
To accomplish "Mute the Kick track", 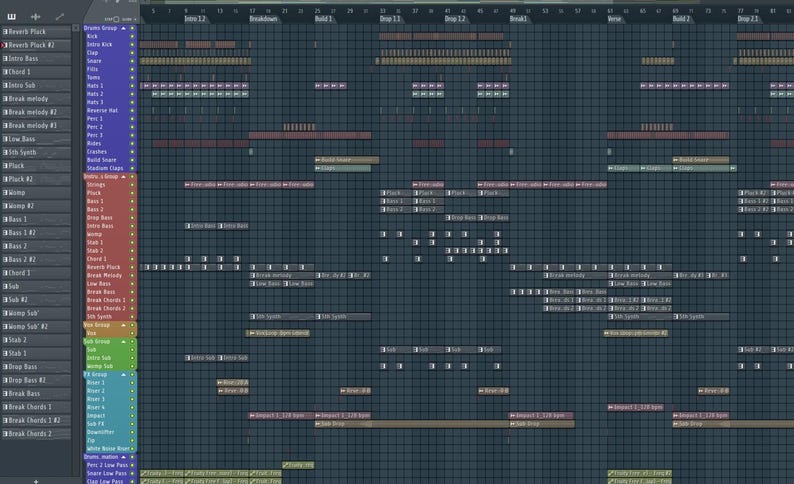I will coord(132,36).
